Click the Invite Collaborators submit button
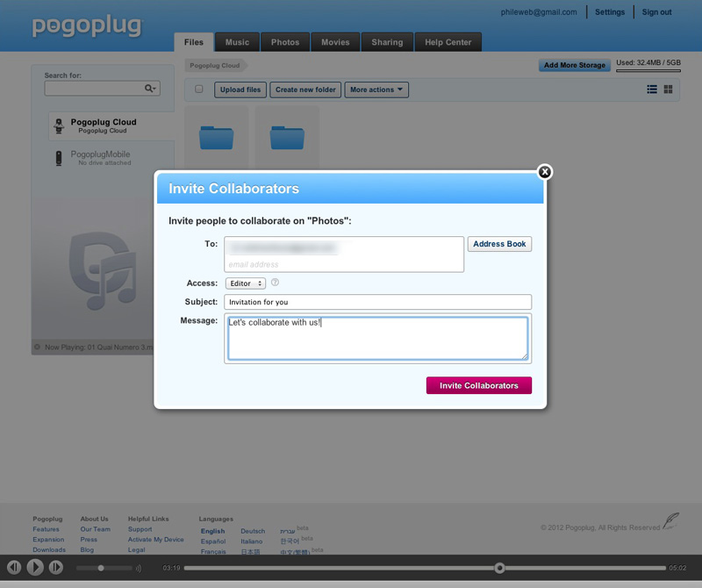 coord(479,385)
